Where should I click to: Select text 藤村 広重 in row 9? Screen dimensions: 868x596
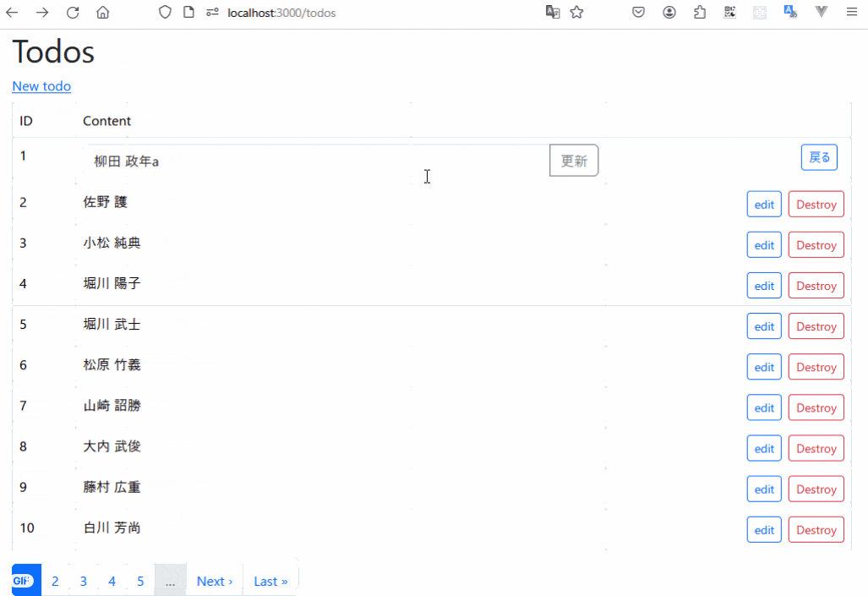(x=112, y=487)
